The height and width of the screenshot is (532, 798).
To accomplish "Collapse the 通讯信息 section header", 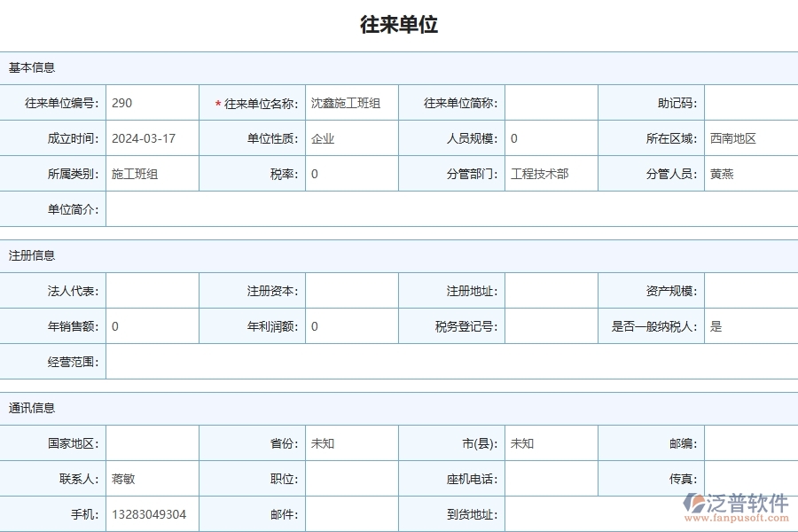I will [x=31, y=409].
